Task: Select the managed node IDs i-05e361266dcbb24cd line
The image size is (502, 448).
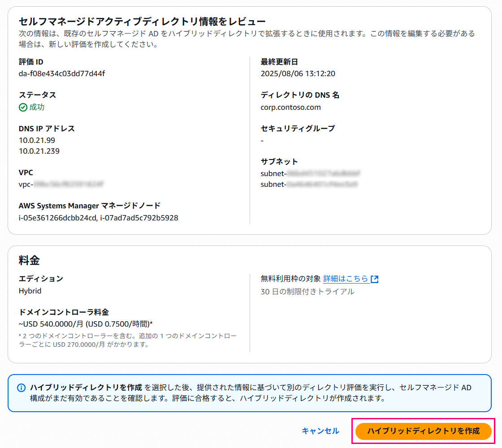Action: 98,218
